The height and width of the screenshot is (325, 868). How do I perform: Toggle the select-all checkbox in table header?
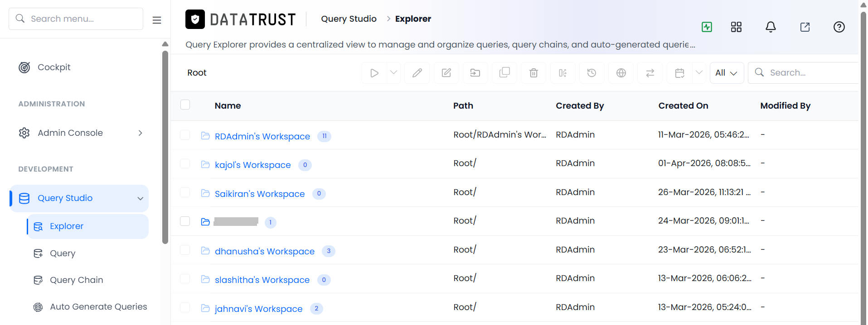[185, 105]
